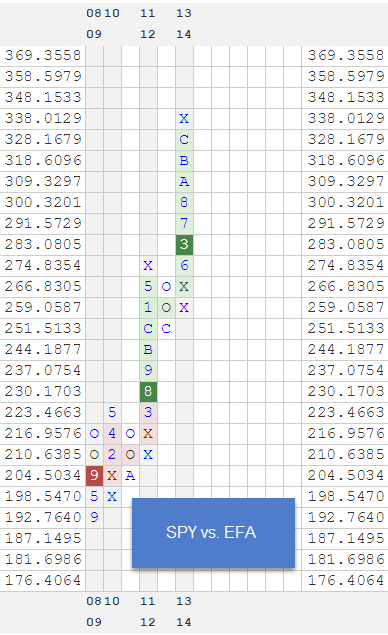
Task: Click the blue X in the 210.6385 row
Action: pyautogui.click(x=148, y=455)
